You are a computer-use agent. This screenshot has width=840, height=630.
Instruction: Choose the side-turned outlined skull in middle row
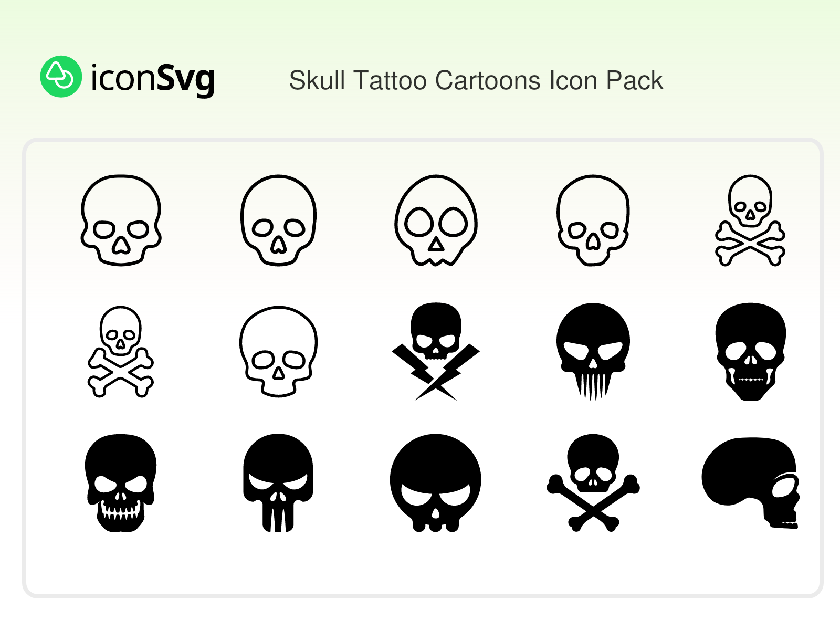(x=278, y=352)
